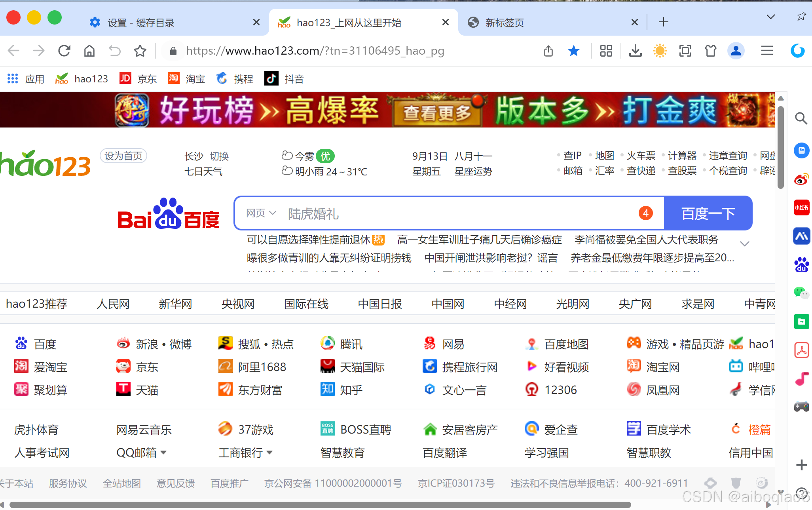Screen dimensions: 812x510
Task: Open the Baidu paw sidebar icon
Action: point(802,265)
